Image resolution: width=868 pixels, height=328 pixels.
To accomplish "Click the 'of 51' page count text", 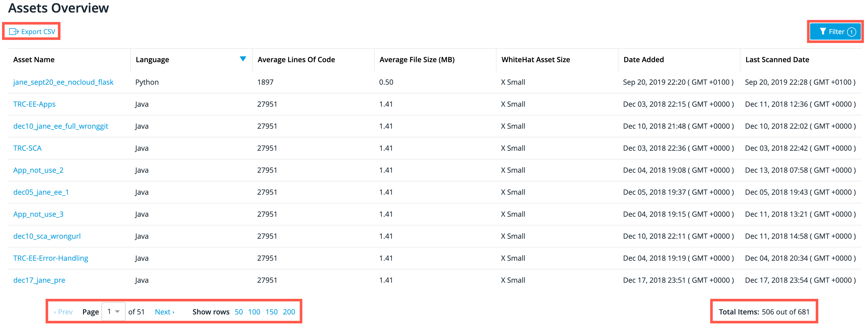I will click(136, 312).
